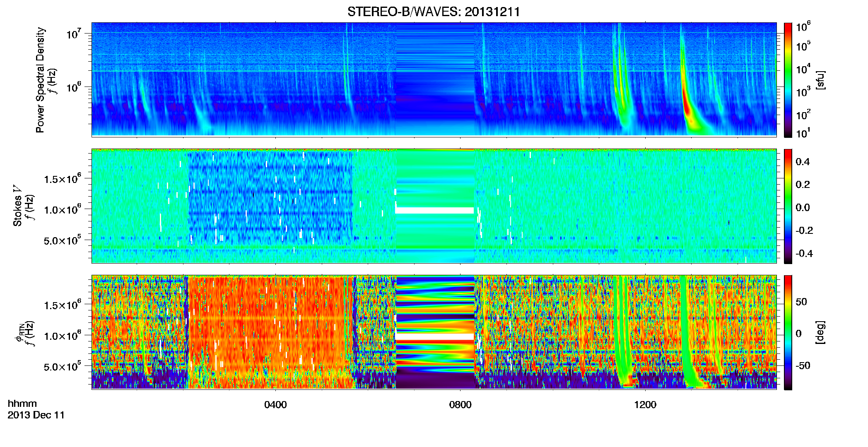Click the Power Spectral Density axis label
Viewport: 868px width, 447px height.
(x=40, y=80)
